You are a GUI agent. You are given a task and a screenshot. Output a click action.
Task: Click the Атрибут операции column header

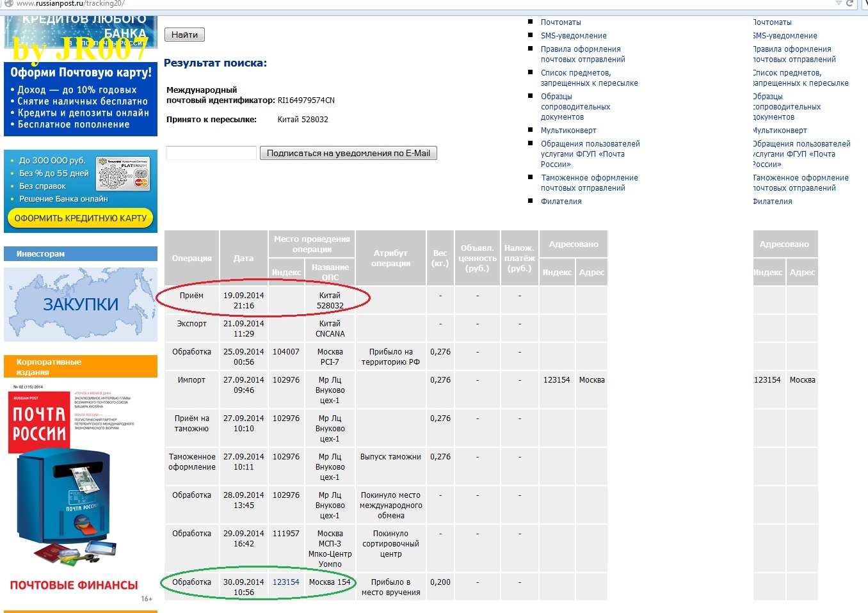(x=390, y=258)
